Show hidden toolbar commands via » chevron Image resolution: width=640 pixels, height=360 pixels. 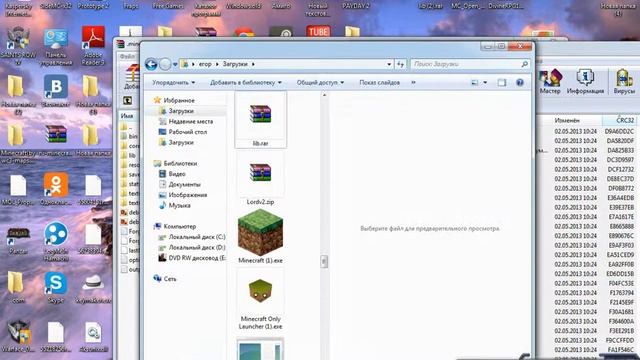tap(413, 82)
